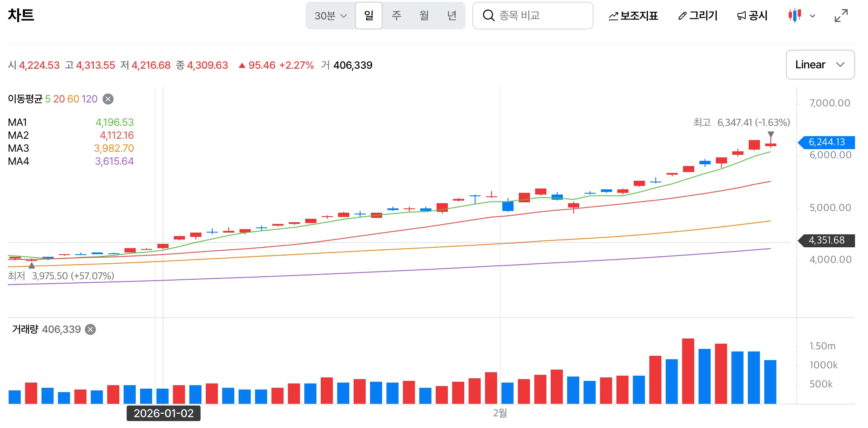This screenshot has width=868, height=428.
Task: Click the change value +2.27%
Action: tap(297, 65)
